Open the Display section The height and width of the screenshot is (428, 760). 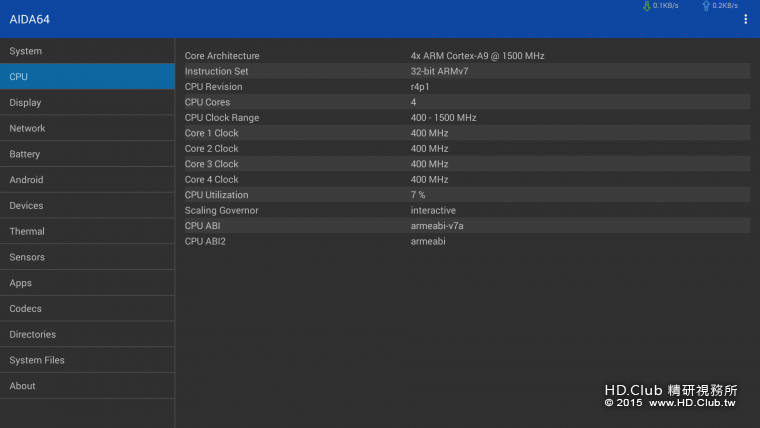point(87,102)
